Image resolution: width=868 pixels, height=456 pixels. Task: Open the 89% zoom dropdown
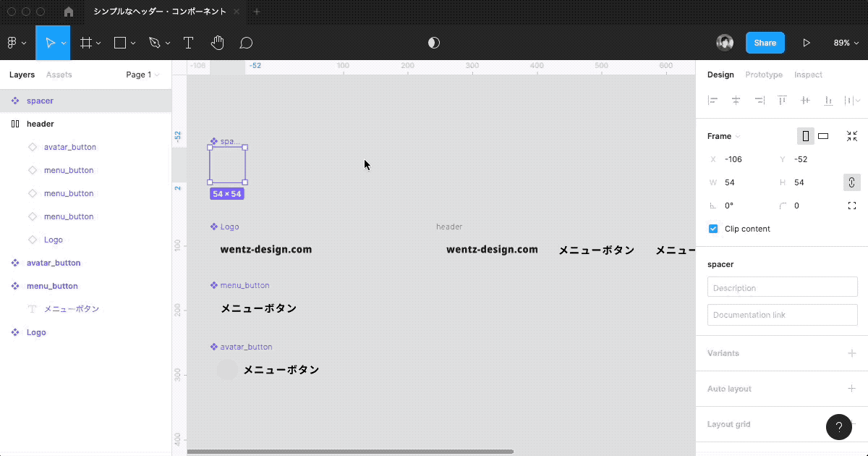[846, 43]
